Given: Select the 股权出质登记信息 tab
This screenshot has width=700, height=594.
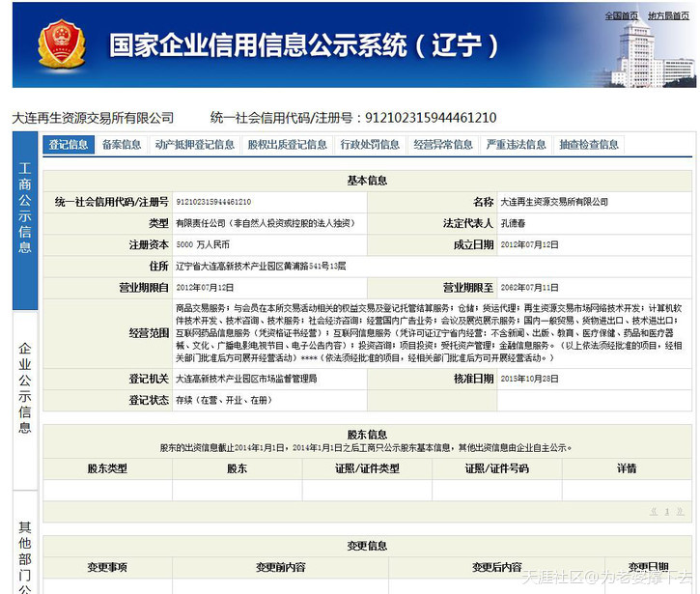Looking at the screenshot, I should (287, 145).
